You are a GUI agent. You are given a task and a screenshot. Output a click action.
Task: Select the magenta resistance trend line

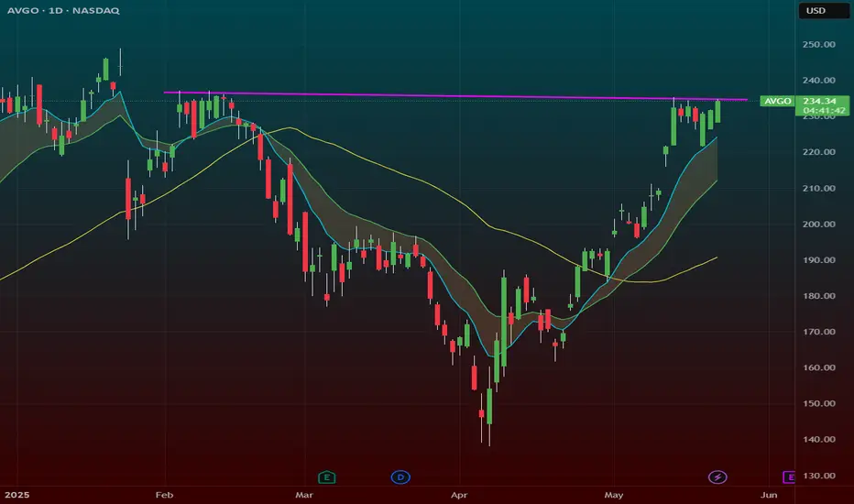[x=454, y=96]
